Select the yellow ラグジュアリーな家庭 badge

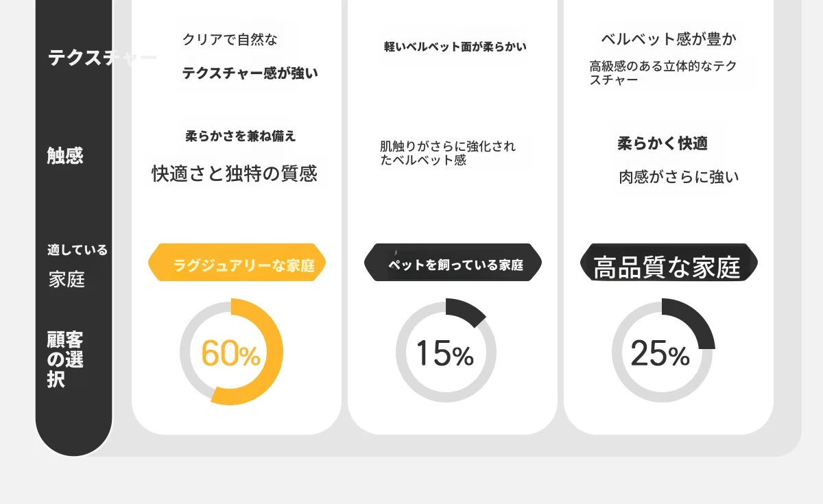pos(237,263)
